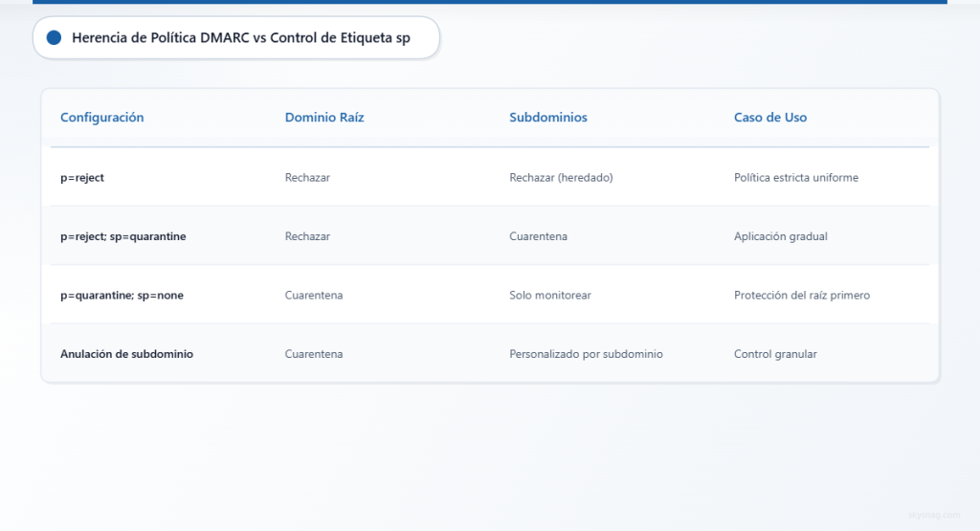The image size is (980, 531).
Task: Select the 'p=reject; sp=quarantine' cell
Action: tap(123, 236)
